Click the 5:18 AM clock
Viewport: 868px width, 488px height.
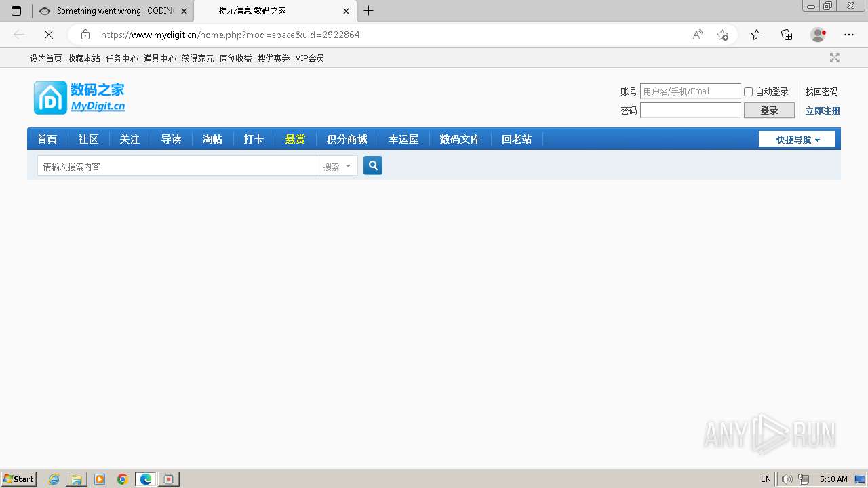click(x=833, y=479)
